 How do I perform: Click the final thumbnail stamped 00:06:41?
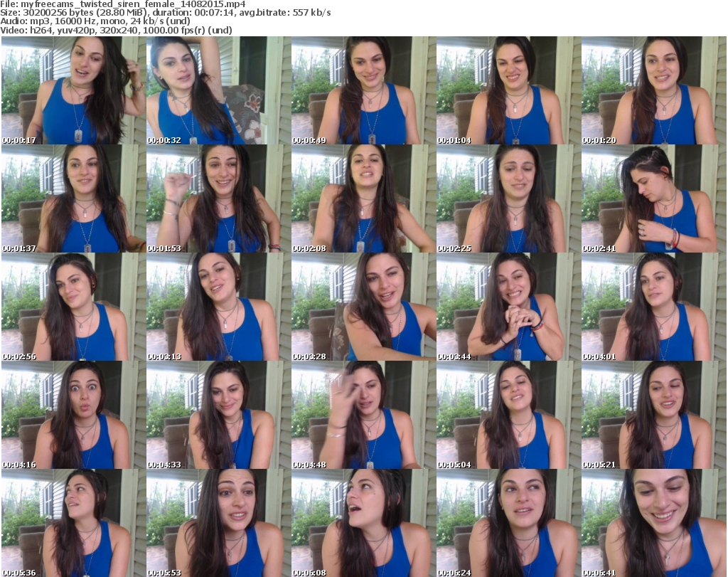654,523
